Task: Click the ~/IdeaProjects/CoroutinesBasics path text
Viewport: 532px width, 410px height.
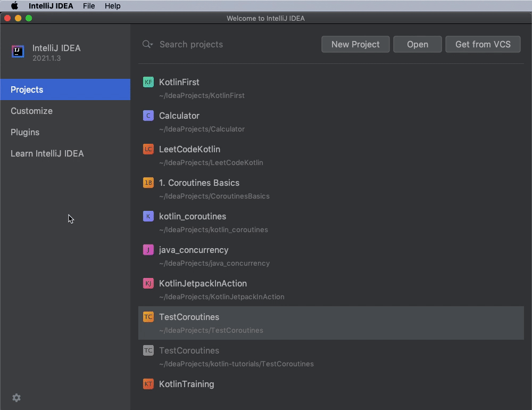Action: point(214,196)
